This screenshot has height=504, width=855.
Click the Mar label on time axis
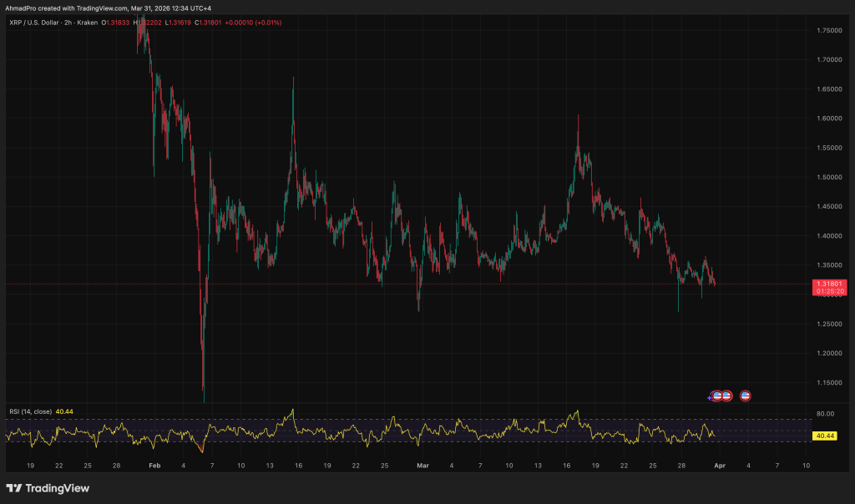422,465
